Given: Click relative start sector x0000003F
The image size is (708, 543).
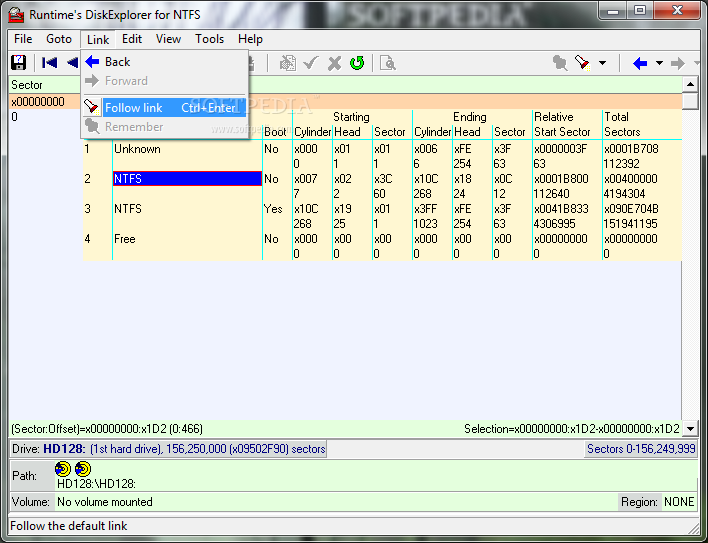Looking at the screenshot, I should pos(560,149).
